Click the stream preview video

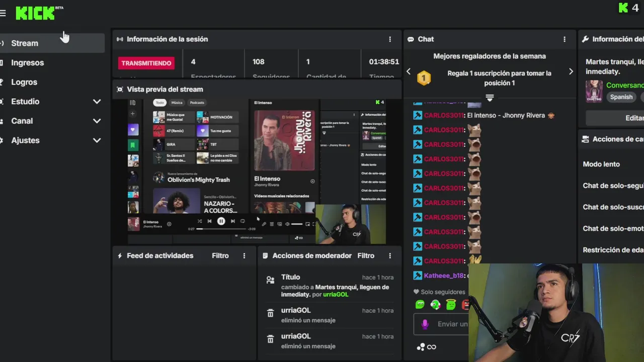tap(257, 172)
